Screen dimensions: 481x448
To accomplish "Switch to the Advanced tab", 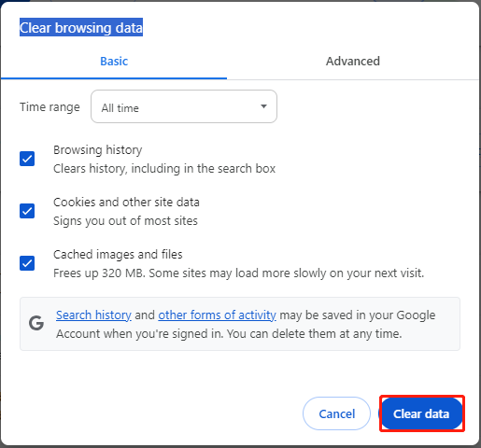I will pos(353,62).
